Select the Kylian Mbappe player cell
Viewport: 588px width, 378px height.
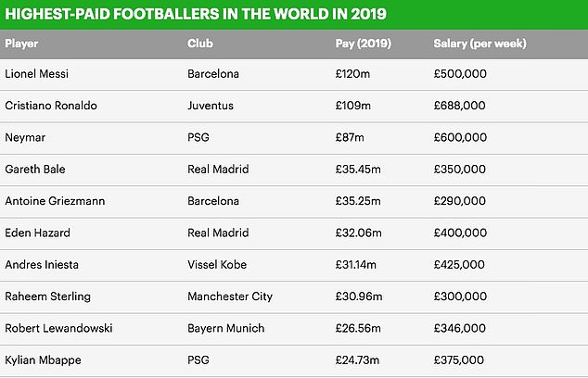tap(41, 359)
